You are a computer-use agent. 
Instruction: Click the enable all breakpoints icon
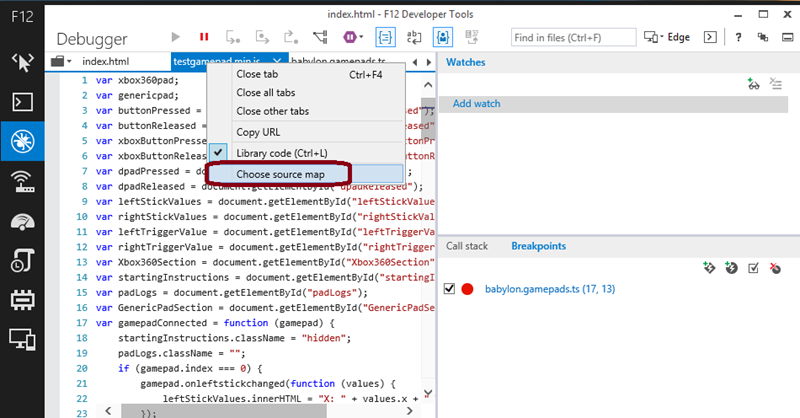pyautogui.click(x=753, y=267)
